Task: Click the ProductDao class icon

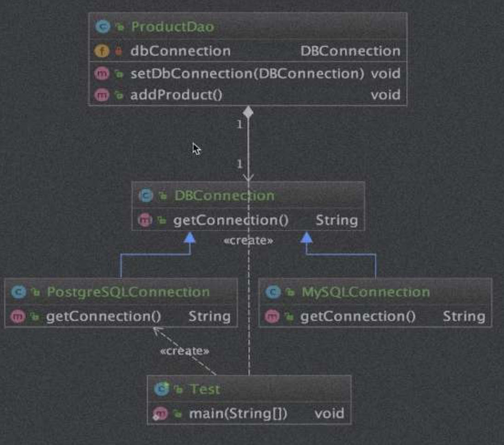Action: (x=102, y=27)
